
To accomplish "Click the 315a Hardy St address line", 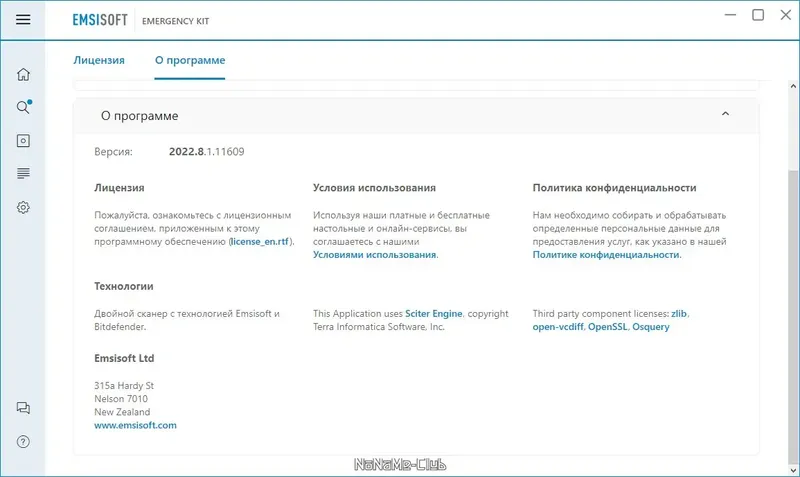I will click(x=124, y=386).
